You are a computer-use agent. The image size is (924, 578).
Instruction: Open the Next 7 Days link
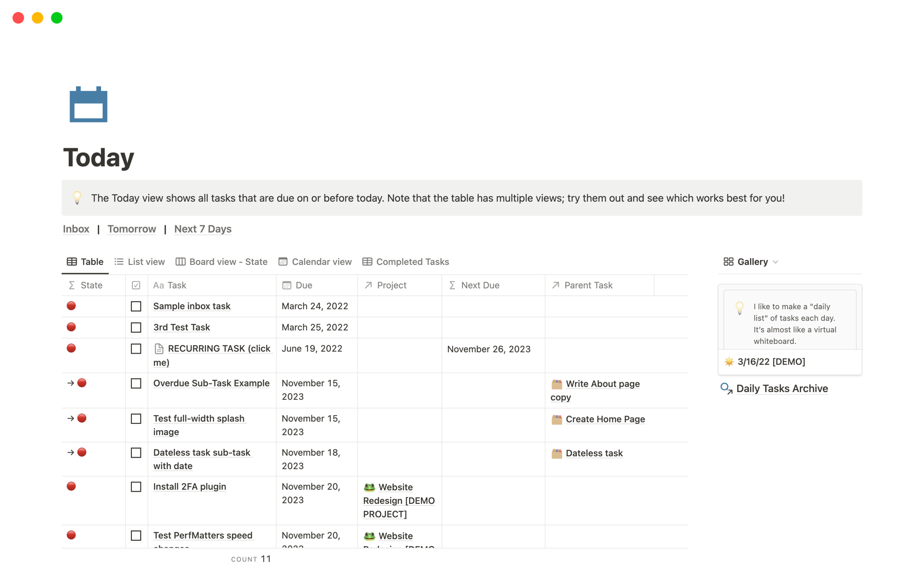tap(203, 229)
